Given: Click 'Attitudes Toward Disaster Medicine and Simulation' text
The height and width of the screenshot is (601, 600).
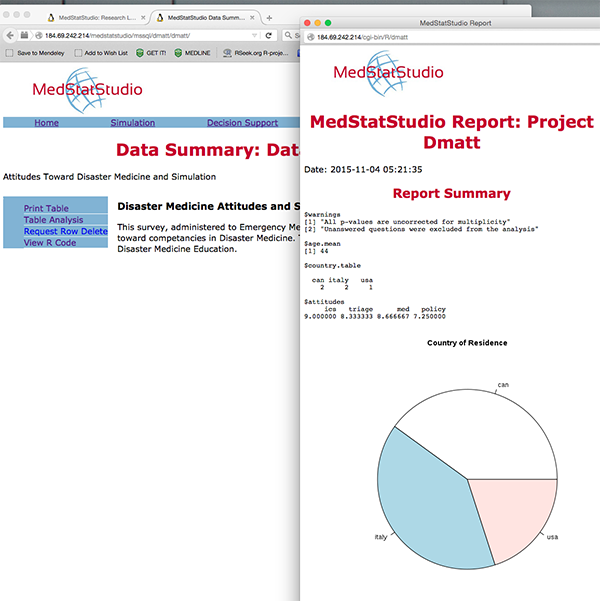Looking at the screenshot, I should coord(109,177).
